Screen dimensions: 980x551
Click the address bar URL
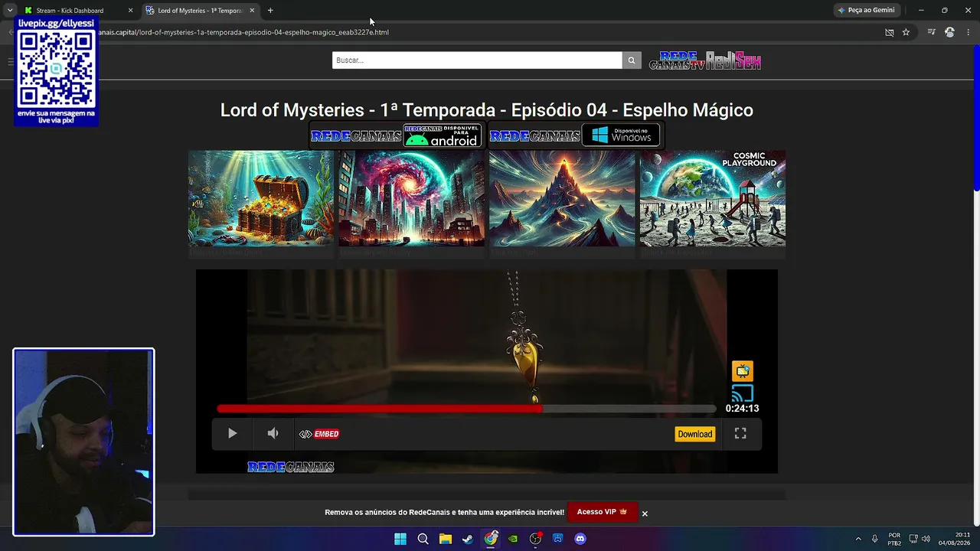(x=245, y=32)
